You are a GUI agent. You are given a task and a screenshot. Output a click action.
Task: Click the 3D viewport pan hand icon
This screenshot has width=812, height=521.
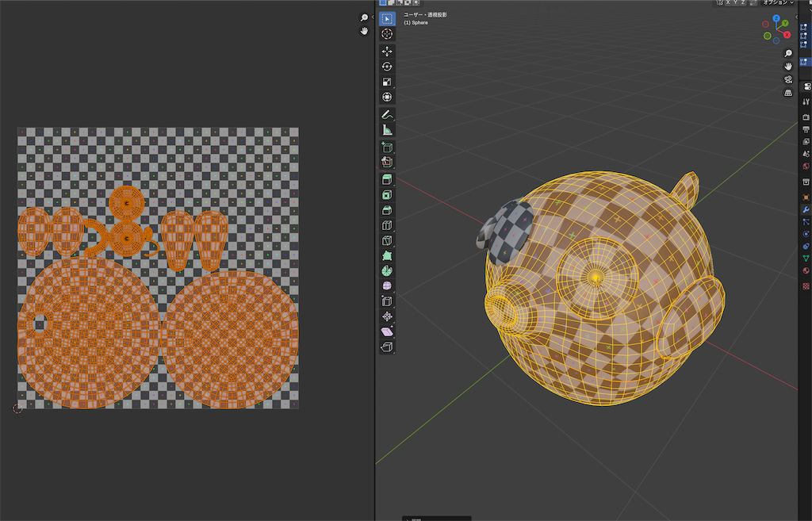[788, 67]
